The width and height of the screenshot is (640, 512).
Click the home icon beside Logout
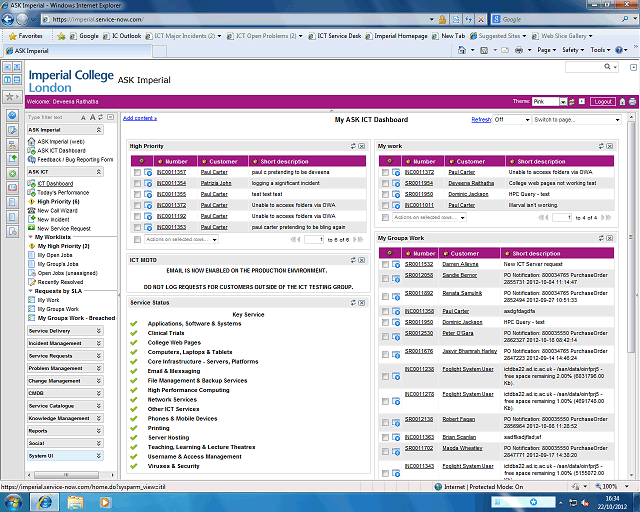(622, 102)
